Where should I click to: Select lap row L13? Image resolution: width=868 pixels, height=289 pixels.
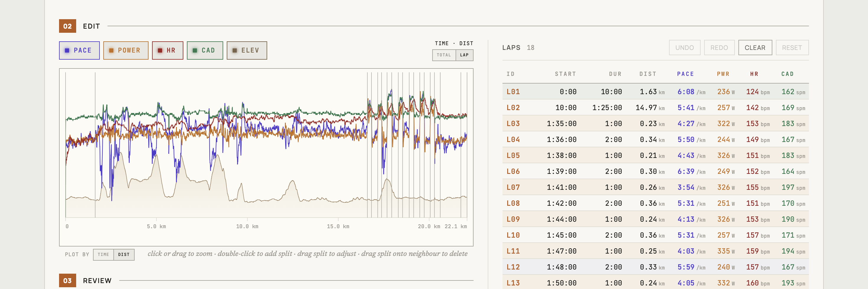pyautogui.click(x=655, y=282)
